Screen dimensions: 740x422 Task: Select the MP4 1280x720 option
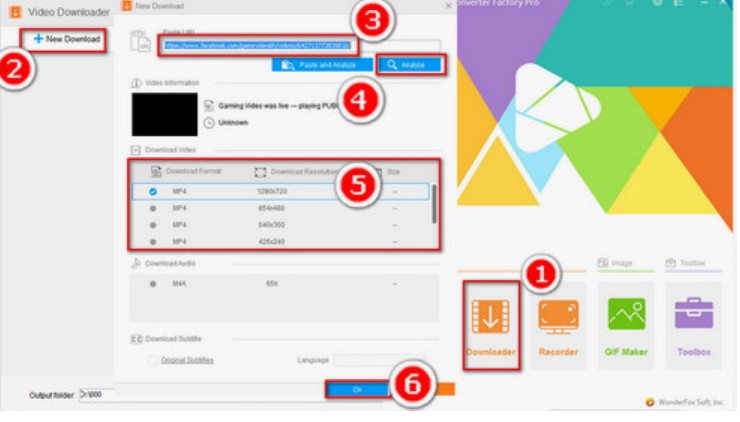coord(281,191)
